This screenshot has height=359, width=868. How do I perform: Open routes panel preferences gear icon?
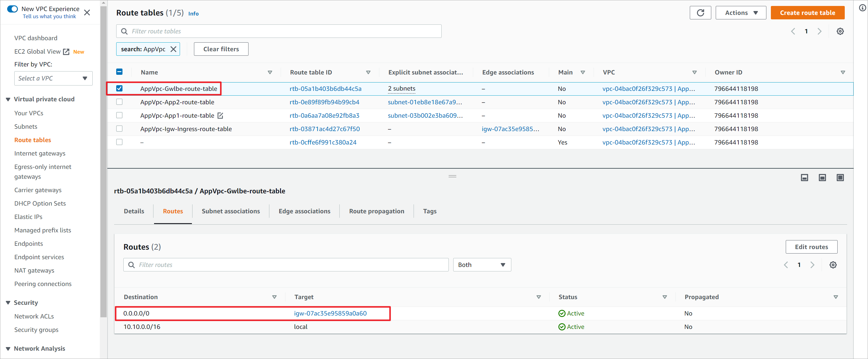tap(833, 265)
